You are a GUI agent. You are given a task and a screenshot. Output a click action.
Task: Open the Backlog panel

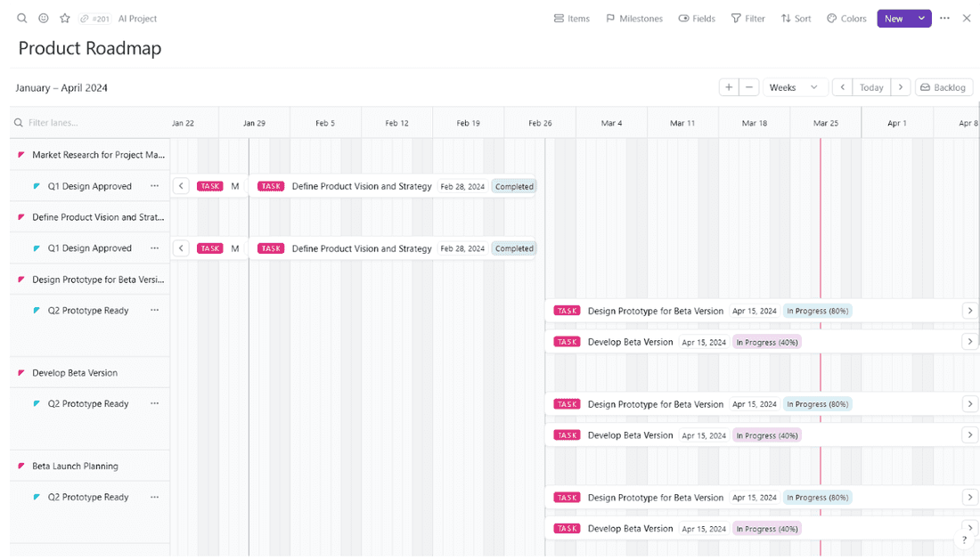(x=943, y=87)
